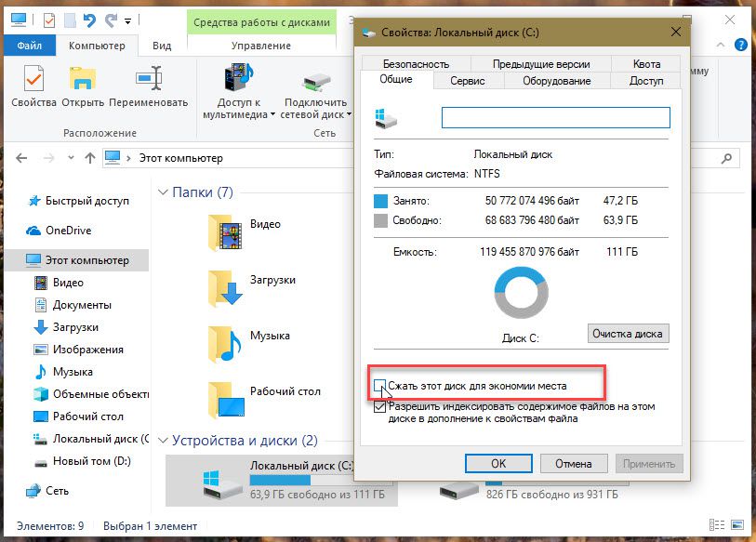
Task: Expand the Быстрый доступ tree node
Action: [11, 201]
